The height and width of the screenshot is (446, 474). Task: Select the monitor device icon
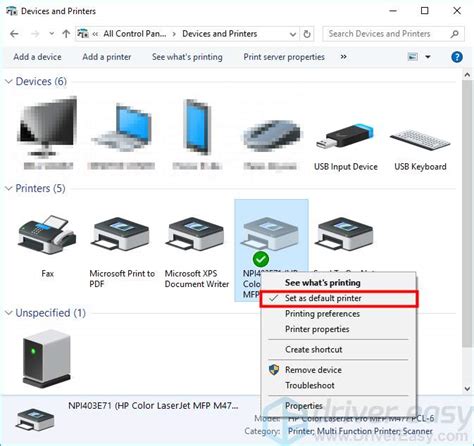pos(48,127)
